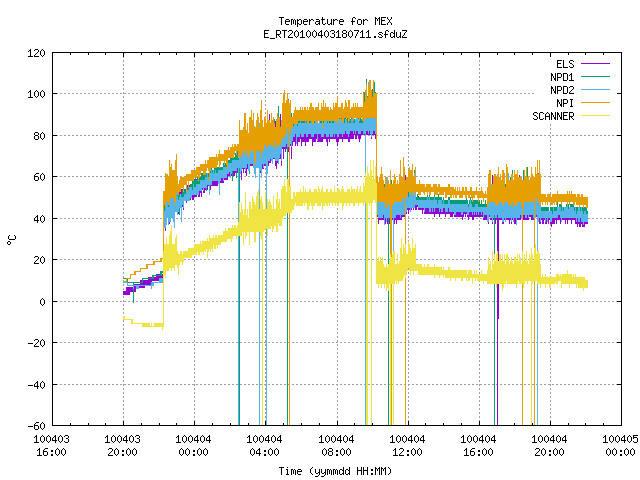Click the green NPD1 legend line sample
640x480 pixels.
(x=596, y=77)
